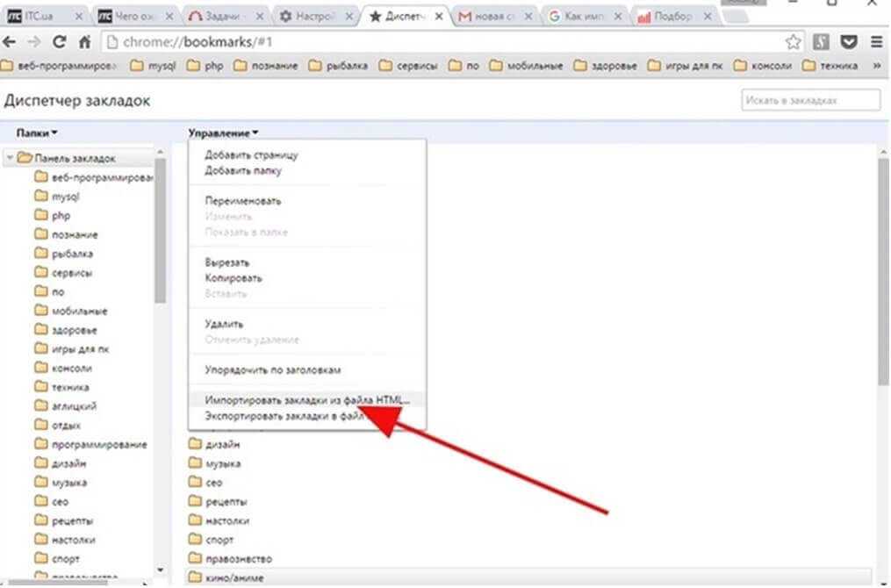The width and height of the screenshot is (891, 588).
Task: Choose Удалить from the menu
Action: (x=307, y=325)
